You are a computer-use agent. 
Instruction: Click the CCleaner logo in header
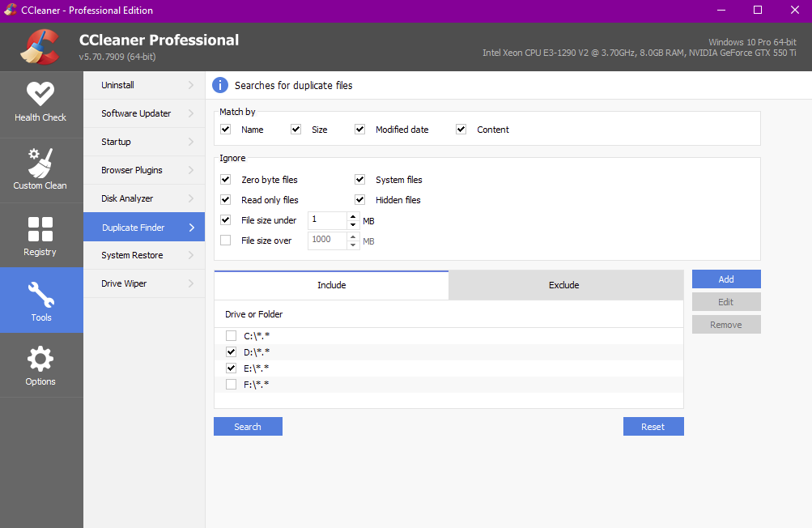[x=40, y=47]
